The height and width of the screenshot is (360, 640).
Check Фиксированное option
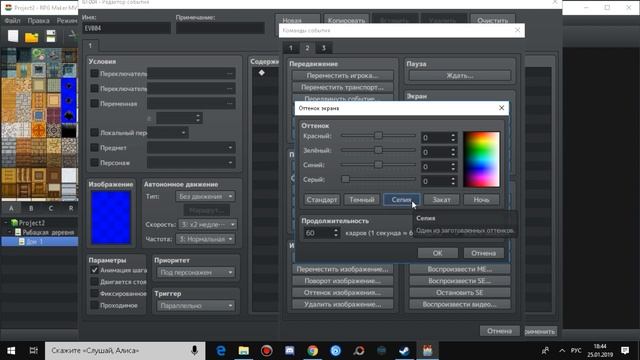click(94, 293)
